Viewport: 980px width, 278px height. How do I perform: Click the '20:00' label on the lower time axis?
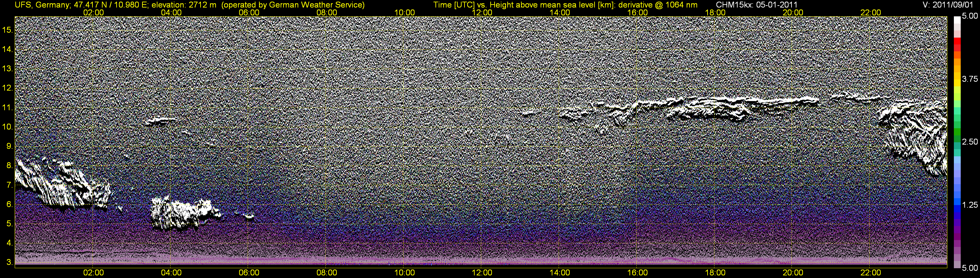[793, 273]
